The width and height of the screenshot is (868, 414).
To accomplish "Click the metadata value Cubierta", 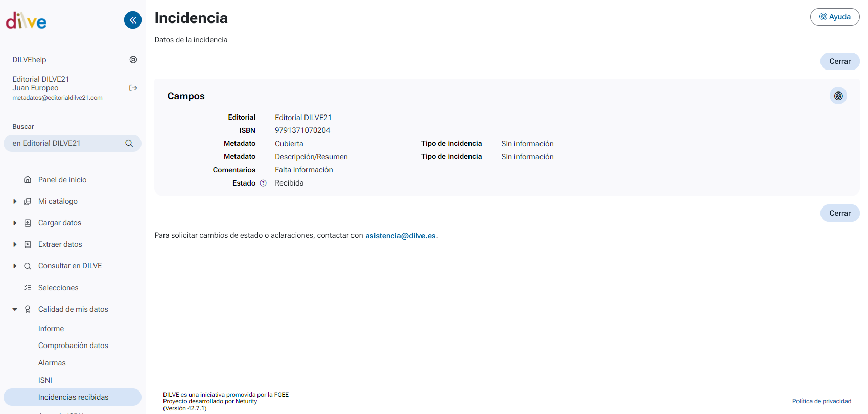I will coord(289,144).
